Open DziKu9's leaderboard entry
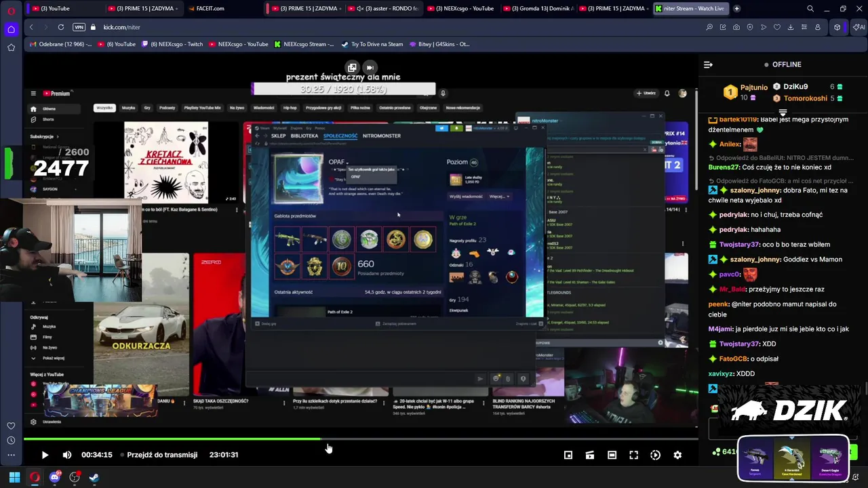 tap(795, 87)
